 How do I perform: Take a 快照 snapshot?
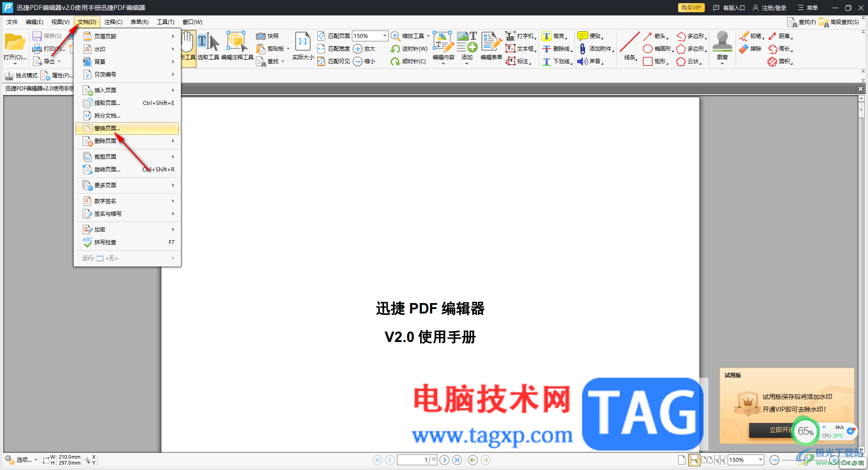point(268,36)
